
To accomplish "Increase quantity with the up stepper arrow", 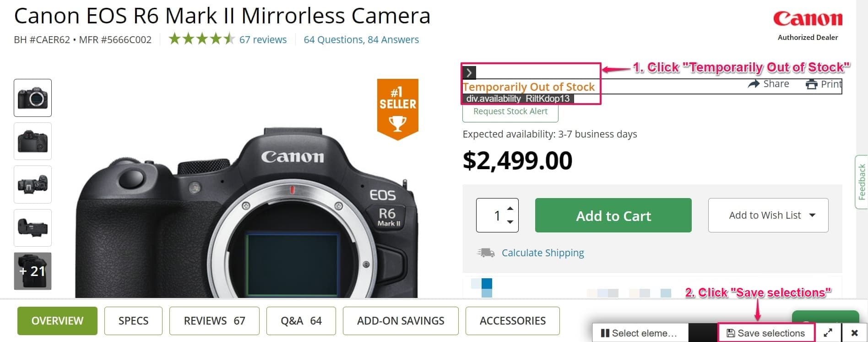I will (510, 209).
